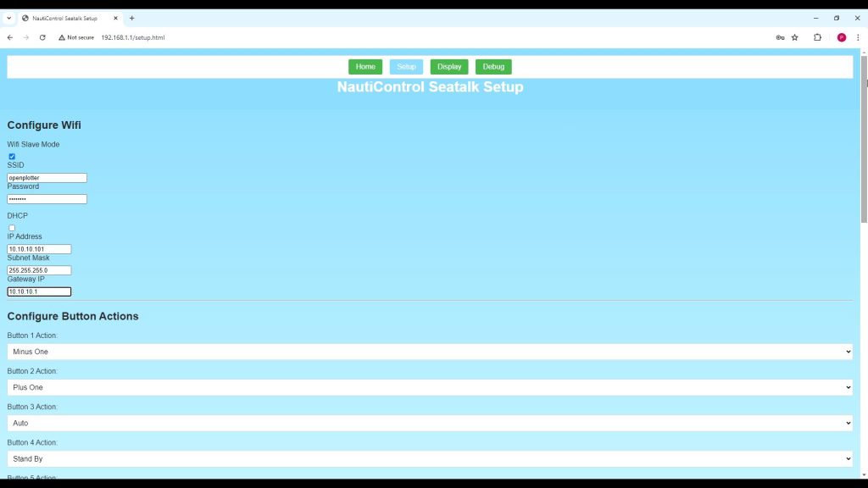The height and width of the screenshot is (488, 868).
Task: Open the Display page
Action: [x=449, y=67]
